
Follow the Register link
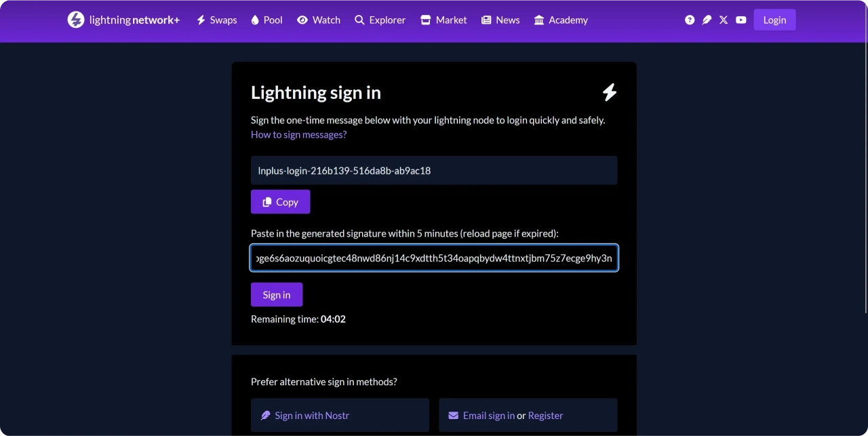coord(545,415)
